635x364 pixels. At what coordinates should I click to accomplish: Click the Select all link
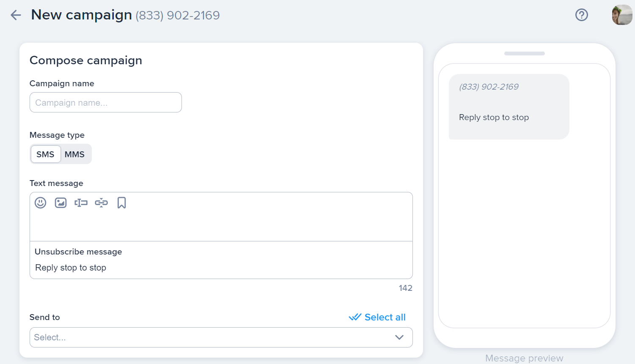point(385,317)
